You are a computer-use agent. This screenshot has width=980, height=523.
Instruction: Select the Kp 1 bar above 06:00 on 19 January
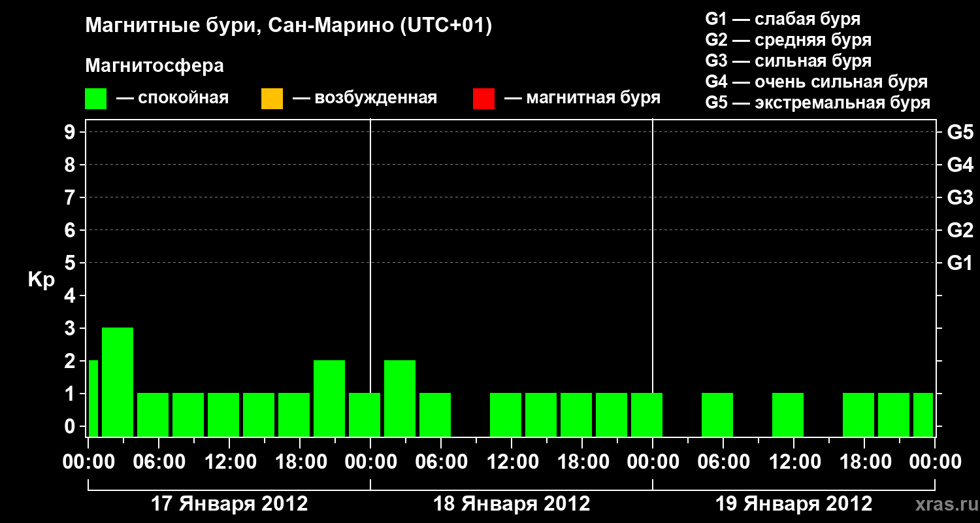[717, 414]
